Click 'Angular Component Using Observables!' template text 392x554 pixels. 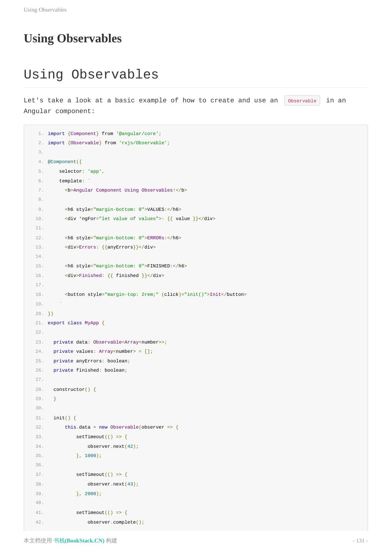click(123, 190)
